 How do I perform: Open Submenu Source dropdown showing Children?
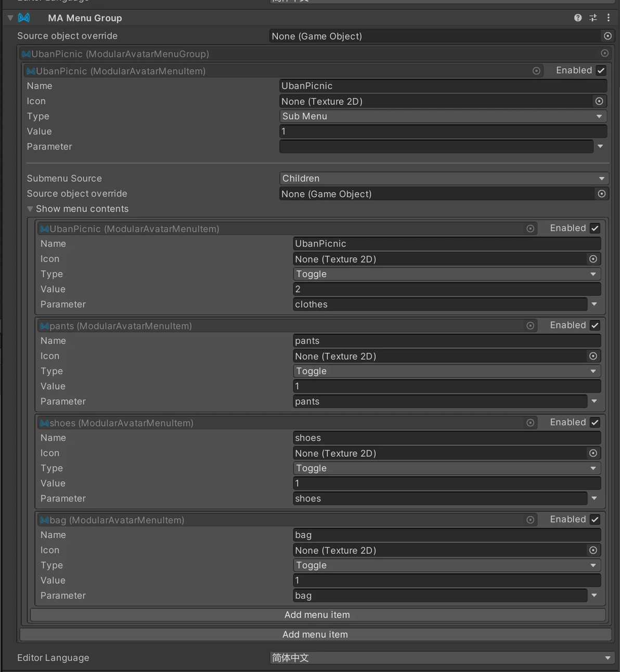pos(443,178)
